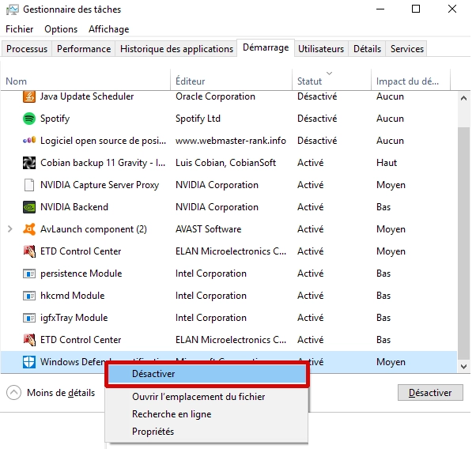Open the Fichier menu
The width and height of the screenshot is (476, 449).
click(x=19, y=29)
